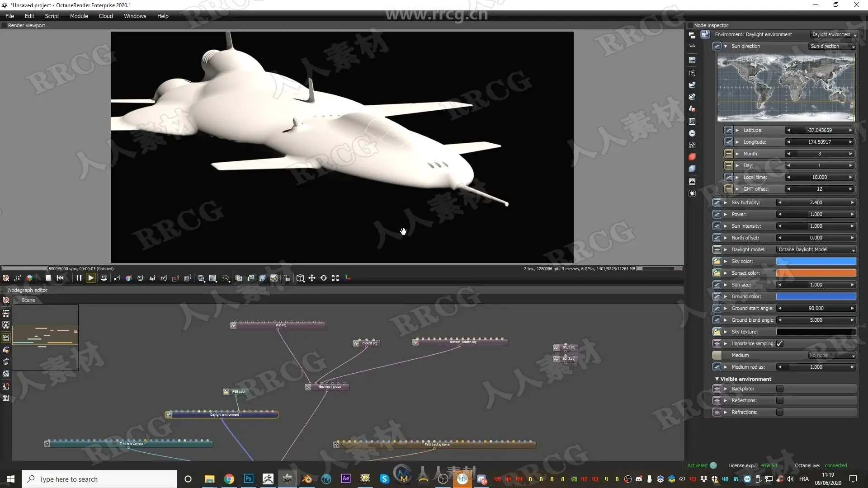Click the restart render icon
Screen dimensions: 868x488
[60, 278]
